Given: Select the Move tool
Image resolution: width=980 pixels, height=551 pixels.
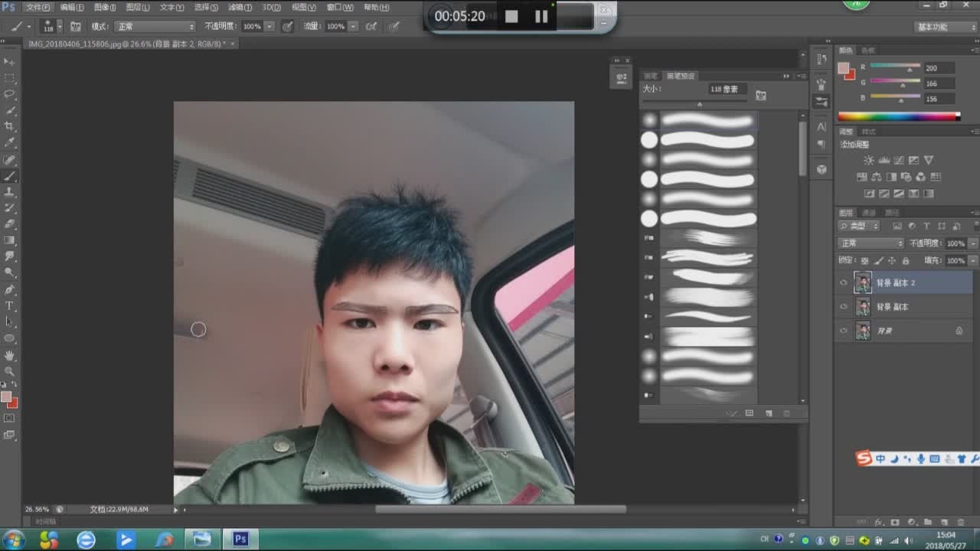Looking at the screenshot, I should point(10,61).
